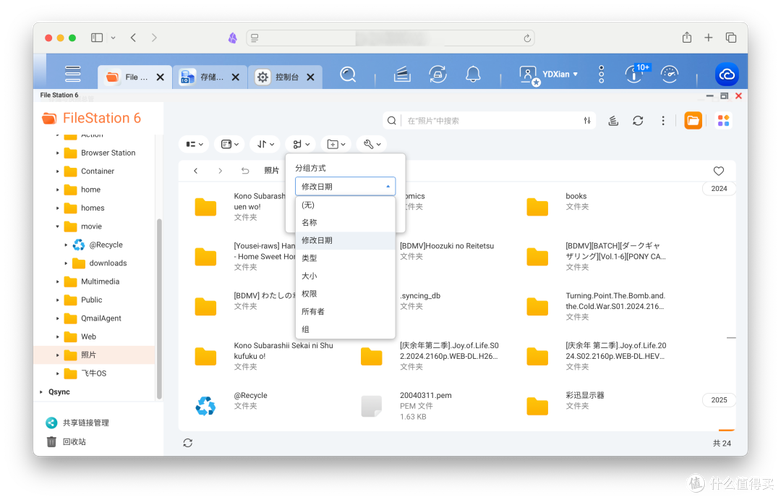Expand the Browser Station tree folder
The height and width of the screenshot is (500, 781).
(57, 153)
